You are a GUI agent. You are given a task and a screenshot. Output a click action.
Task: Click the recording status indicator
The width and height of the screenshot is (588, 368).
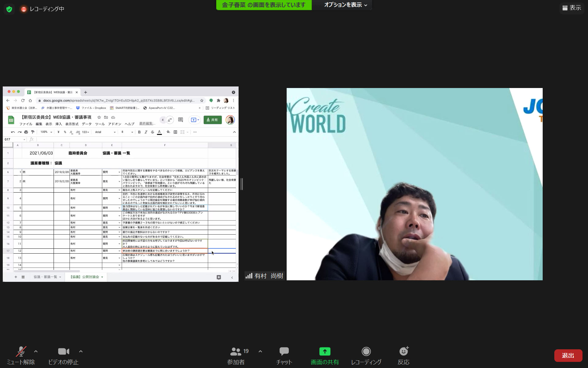(43, 9)
